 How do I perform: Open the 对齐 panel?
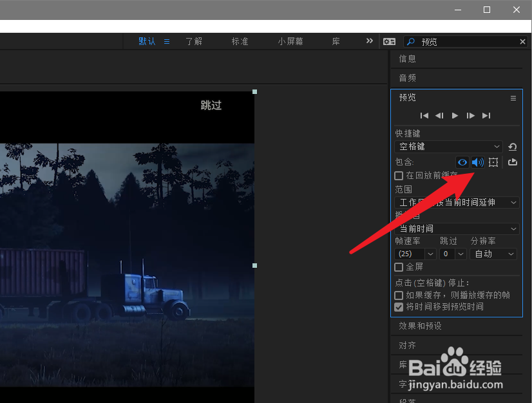click(x=408, y=345)
